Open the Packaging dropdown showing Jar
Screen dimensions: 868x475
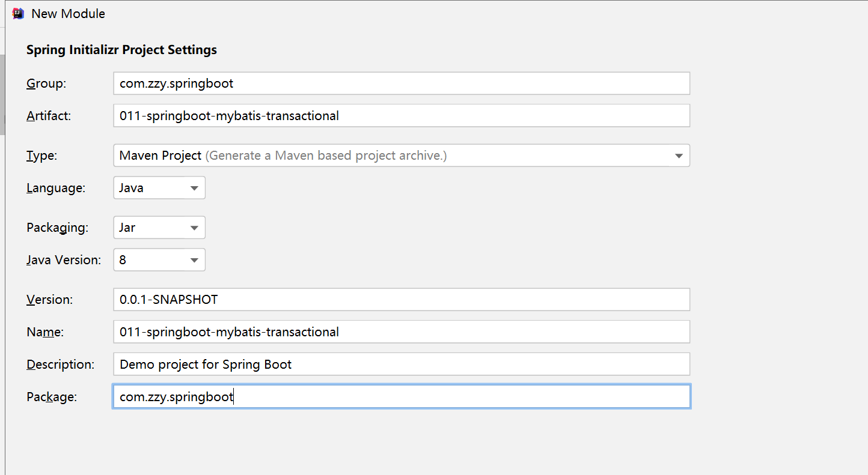pyautogui.click(x=194, y=228)
